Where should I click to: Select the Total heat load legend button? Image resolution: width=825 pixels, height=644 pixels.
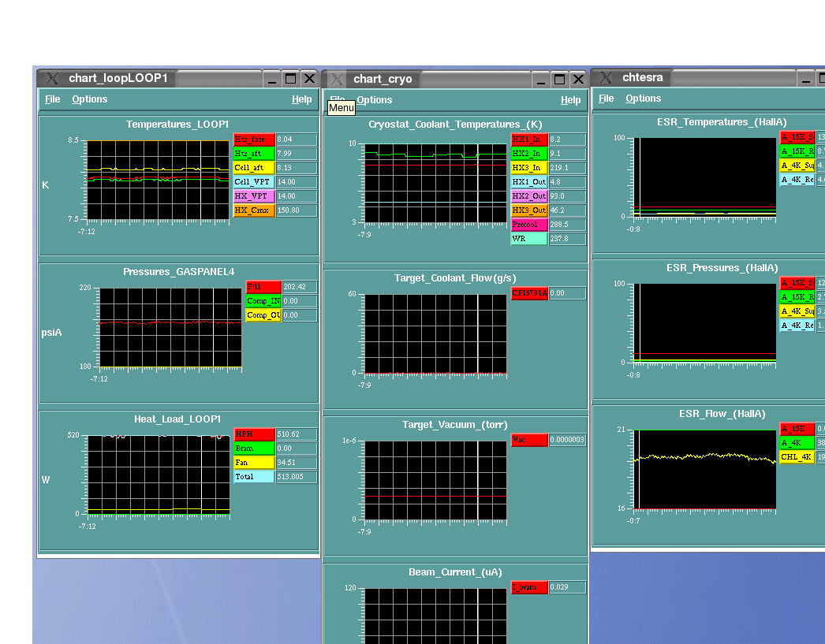(x=254, y=477)
